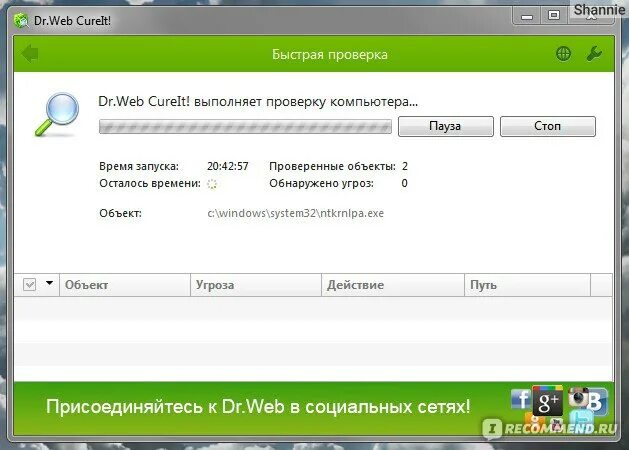The image size is (629, 450).
Task: Click the Проверенные объекты count value
Action: 405,166
